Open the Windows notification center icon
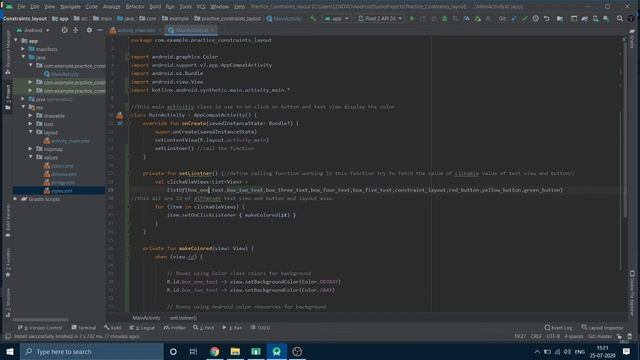Viewport: 640px width, 360px height. click(x=627, y=351)
